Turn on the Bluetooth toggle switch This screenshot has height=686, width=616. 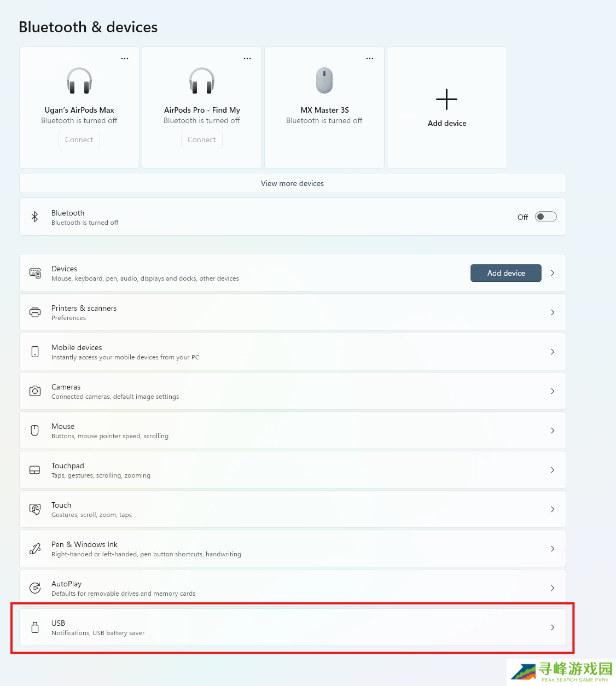pyautogui.click(x=545, y=217)
